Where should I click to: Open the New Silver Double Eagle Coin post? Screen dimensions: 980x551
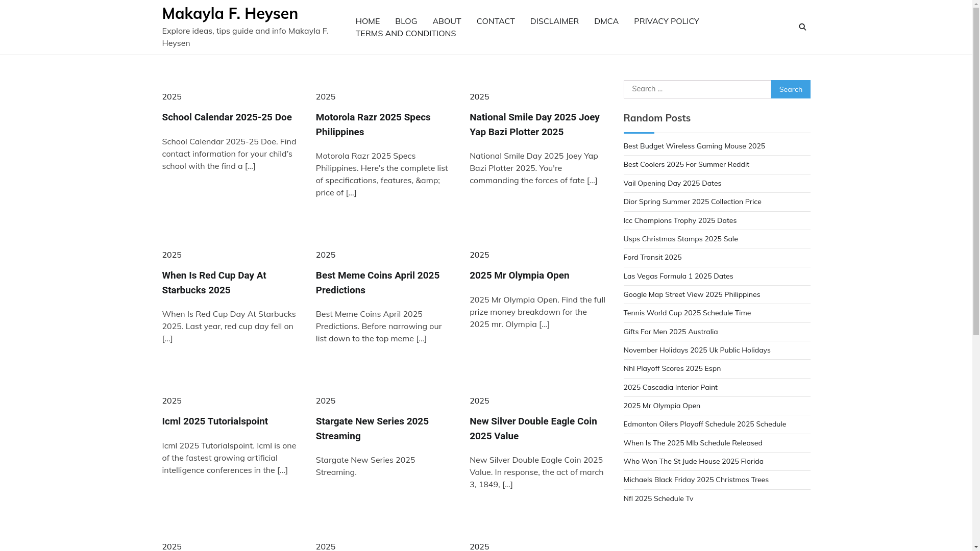point(533,429)
